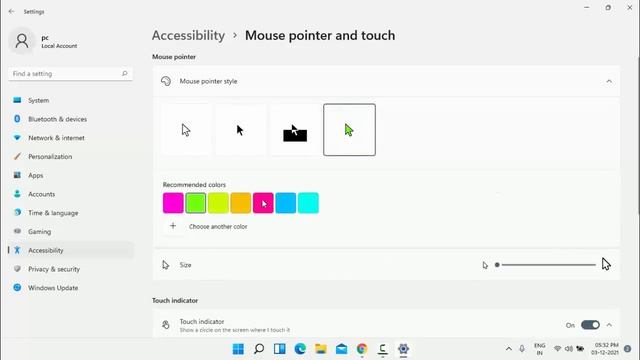
Task: Open Personalization settings
Action: point(70,157)
